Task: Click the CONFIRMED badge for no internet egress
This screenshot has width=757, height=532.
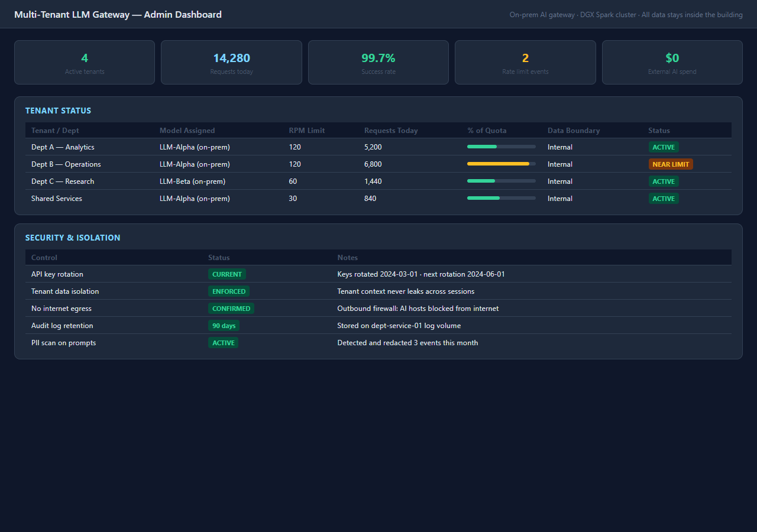Action: pos(231,309)
